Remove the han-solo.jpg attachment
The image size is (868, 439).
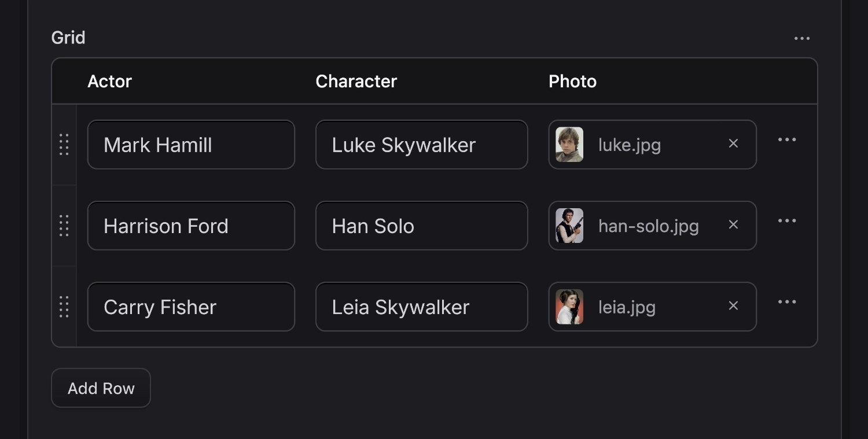pos(733,225)
